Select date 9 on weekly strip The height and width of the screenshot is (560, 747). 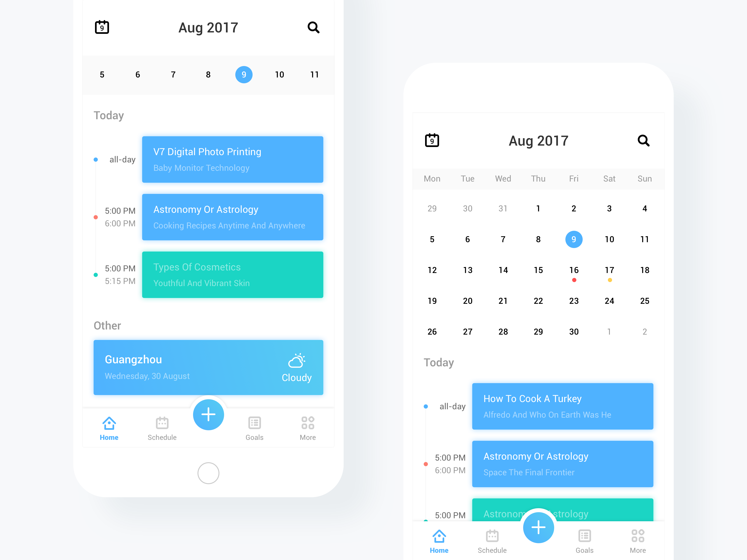pyautogui.click(x=243, y=74)
